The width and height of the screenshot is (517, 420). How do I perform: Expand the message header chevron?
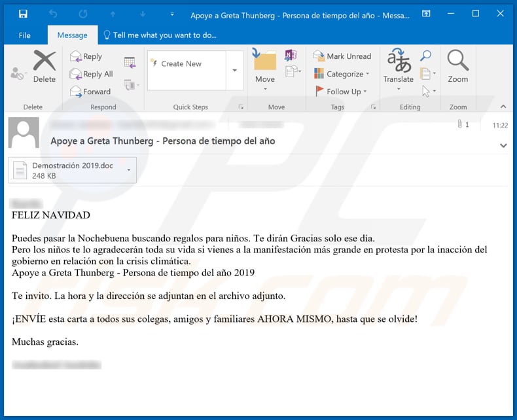(x=503, y=145)
